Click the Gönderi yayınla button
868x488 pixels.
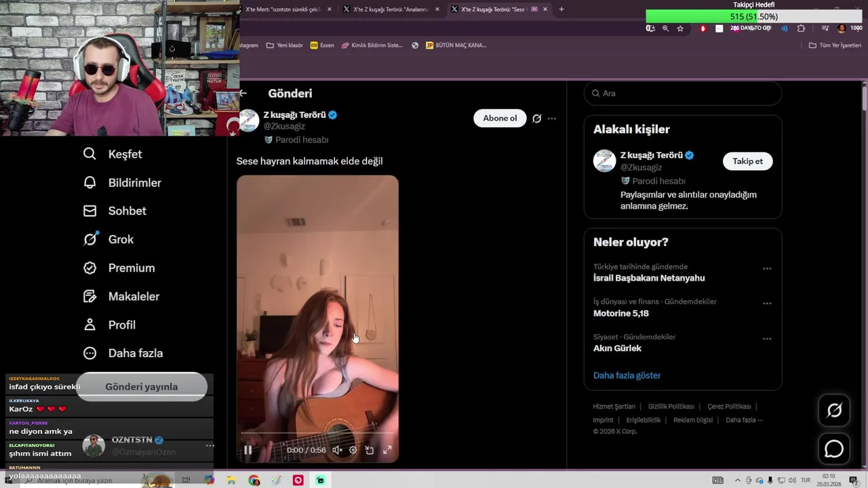141,386
